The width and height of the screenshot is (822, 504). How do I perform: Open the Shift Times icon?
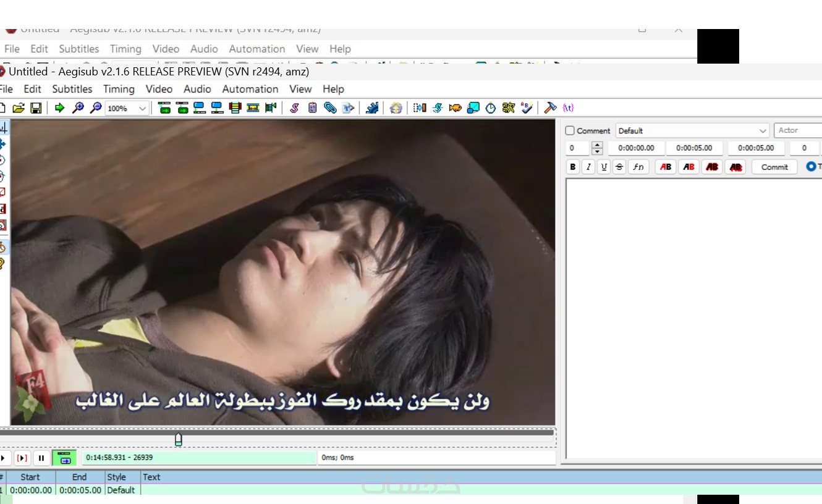[420, 108]
